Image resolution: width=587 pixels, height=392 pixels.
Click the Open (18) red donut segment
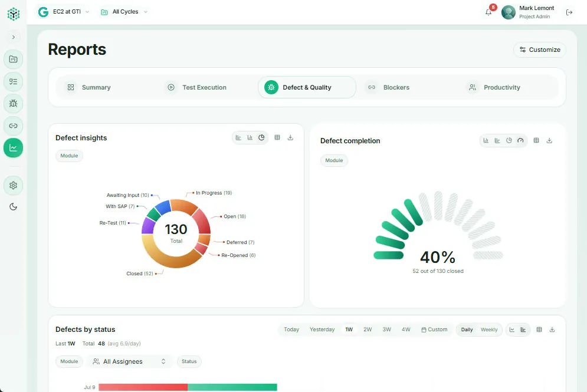[x=202, y=222]
